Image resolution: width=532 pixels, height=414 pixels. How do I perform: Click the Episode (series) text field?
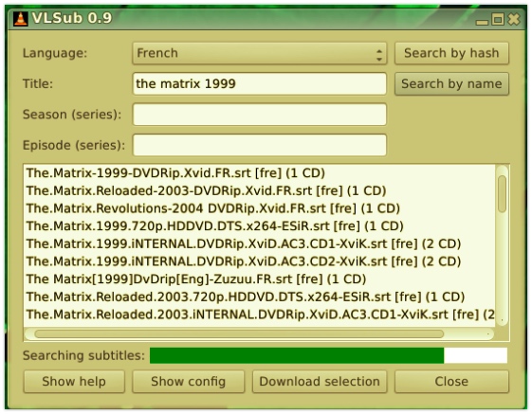click(x=259, y=145)
